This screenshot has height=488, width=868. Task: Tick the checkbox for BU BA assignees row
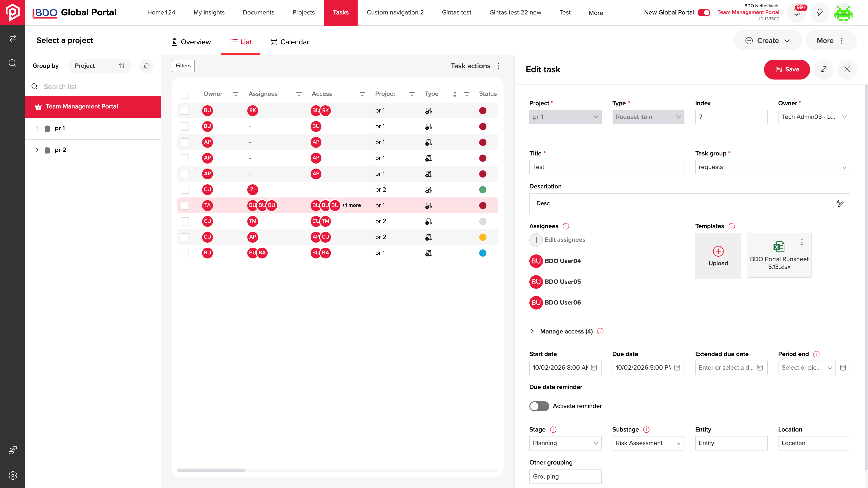(x=185, y=253)
